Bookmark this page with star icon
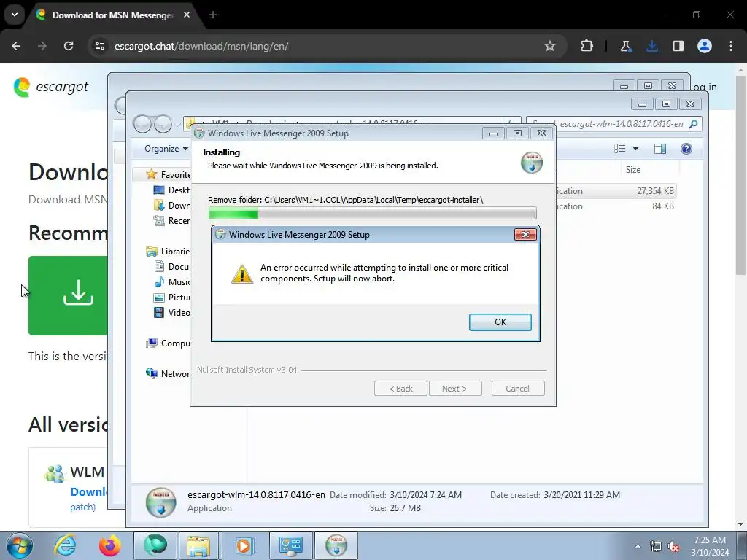The image size is (747, 560). tap(550, 46)
